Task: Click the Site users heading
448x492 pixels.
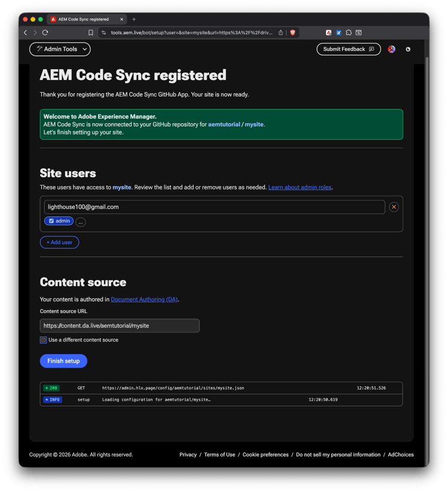Action: click(x=67, y=173)
